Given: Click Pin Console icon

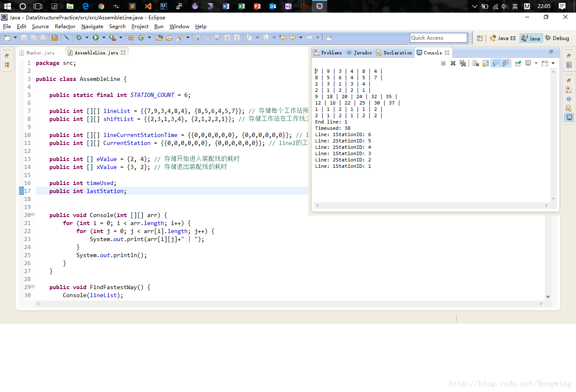Looking at the screenshot, I should [x=518, y=63].
